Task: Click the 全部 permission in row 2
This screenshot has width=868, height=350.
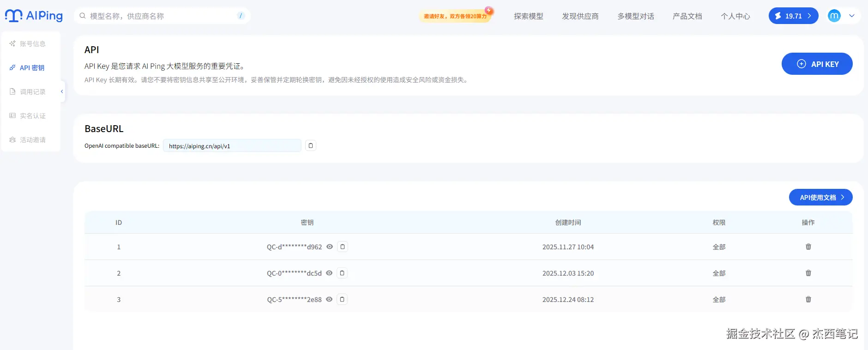Action: tap(719, 273)
